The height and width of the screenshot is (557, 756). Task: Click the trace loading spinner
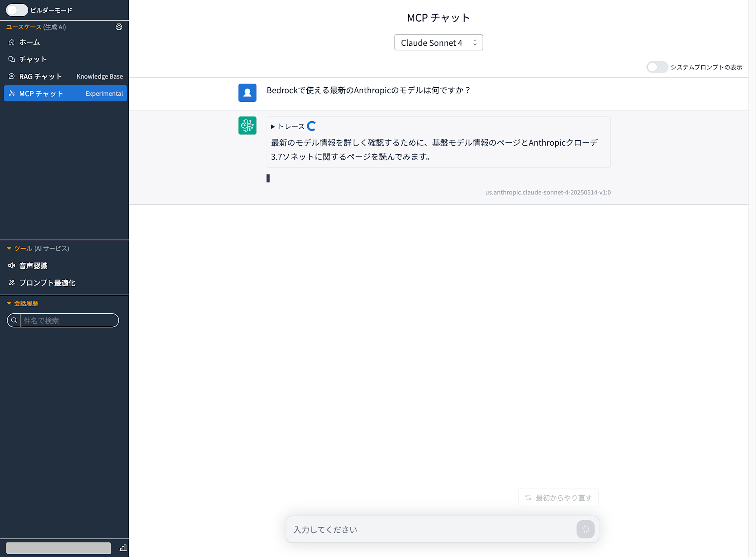click(311, 126)
